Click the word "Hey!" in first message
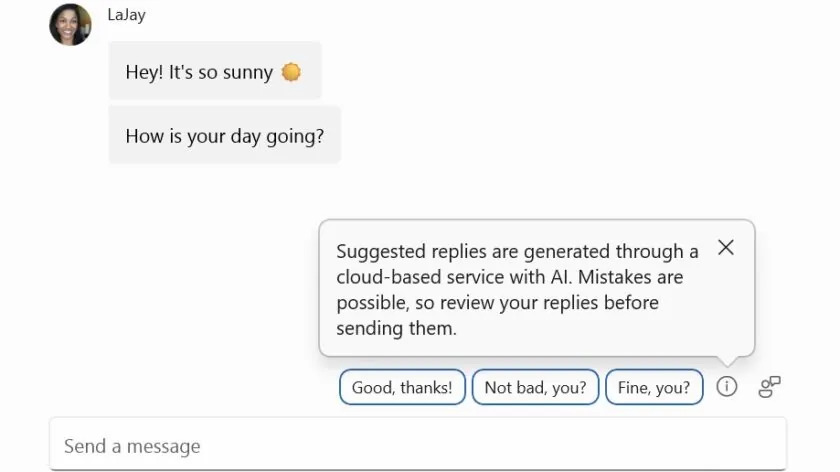Viewport: 840px width, 472px height. pos(144,72)
